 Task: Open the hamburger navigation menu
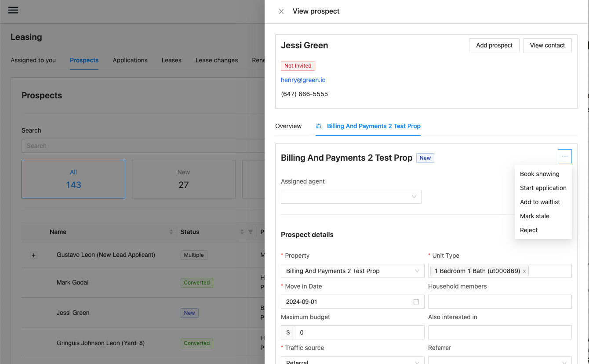[x=13, y=10]
